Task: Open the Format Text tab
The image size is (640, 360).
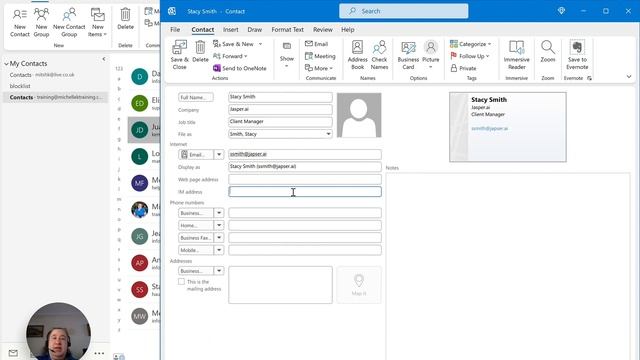Action: pyautogui.click(x=287, y=29)
